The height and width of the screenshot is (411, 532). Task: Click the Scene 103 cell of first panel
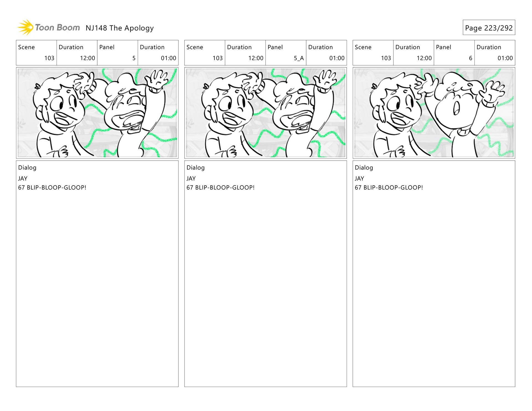pyautogui.click(x=36, y=53)
